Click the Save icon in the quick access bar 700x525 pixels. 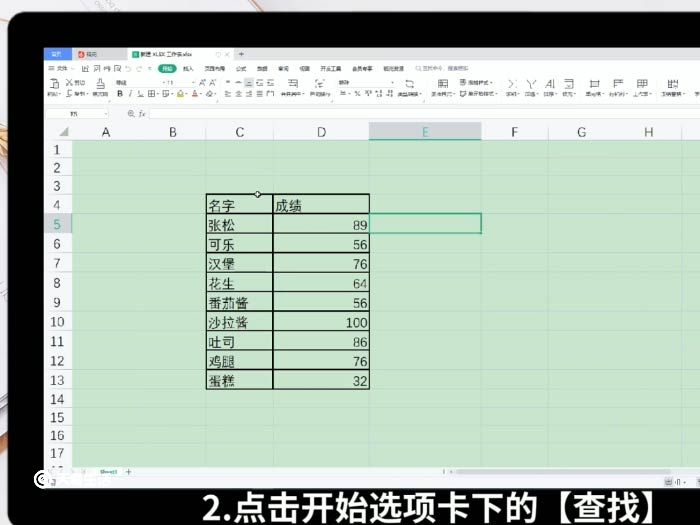click(x=85, y=68)
